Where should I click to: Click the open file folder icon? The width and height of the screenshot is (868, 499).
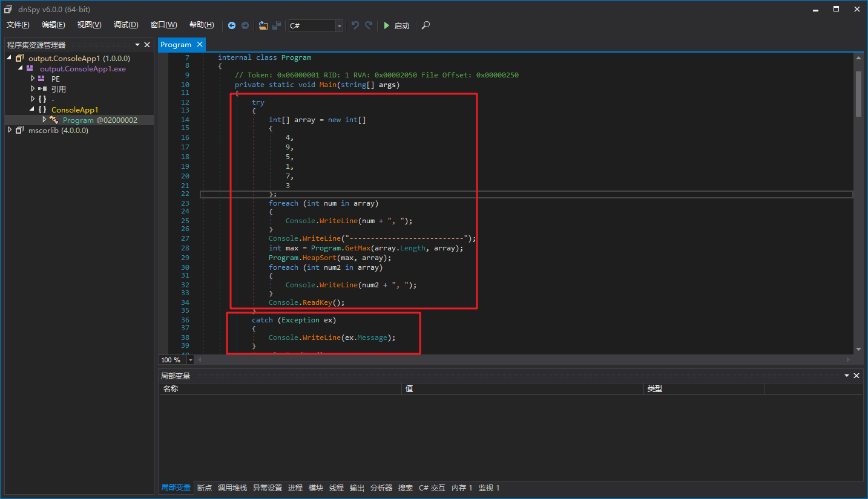click(x=263, y=25)
